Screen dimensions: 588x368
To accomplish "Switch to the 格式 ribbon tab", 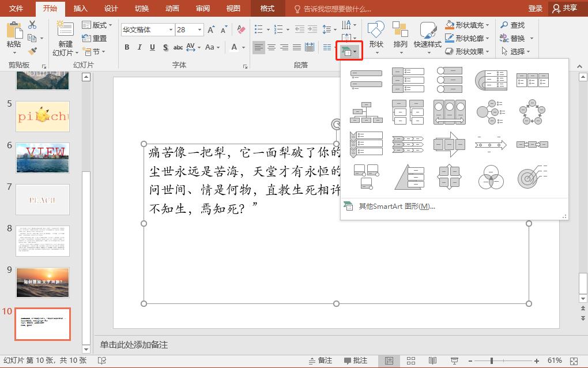I will point(266,9).
